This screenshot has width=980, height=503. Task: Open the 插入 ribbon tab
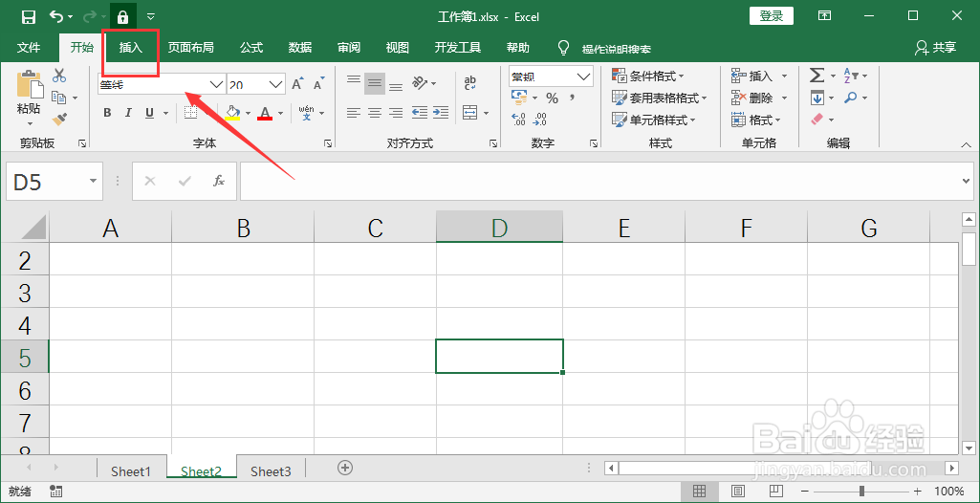coord(131,48)
